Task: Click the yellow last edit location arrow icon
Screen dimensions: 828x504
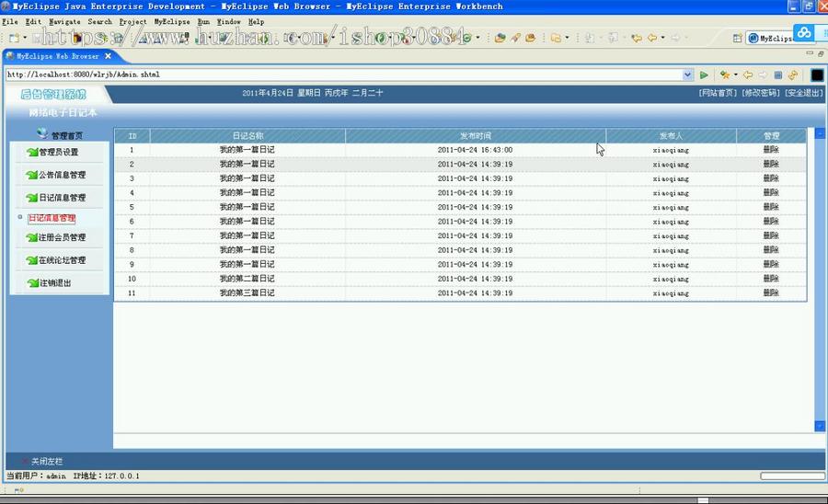Action: click(x=637, y=38)
